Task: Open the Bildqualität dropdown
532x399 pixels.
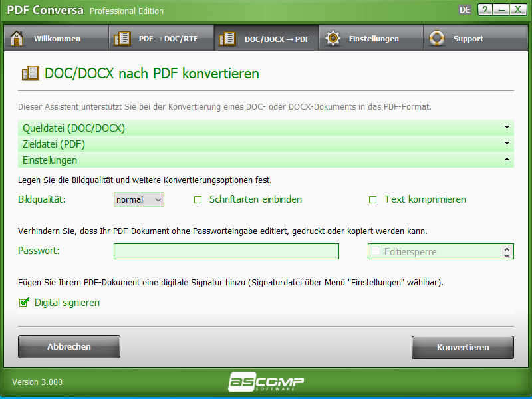Action: tap(139, 199)
